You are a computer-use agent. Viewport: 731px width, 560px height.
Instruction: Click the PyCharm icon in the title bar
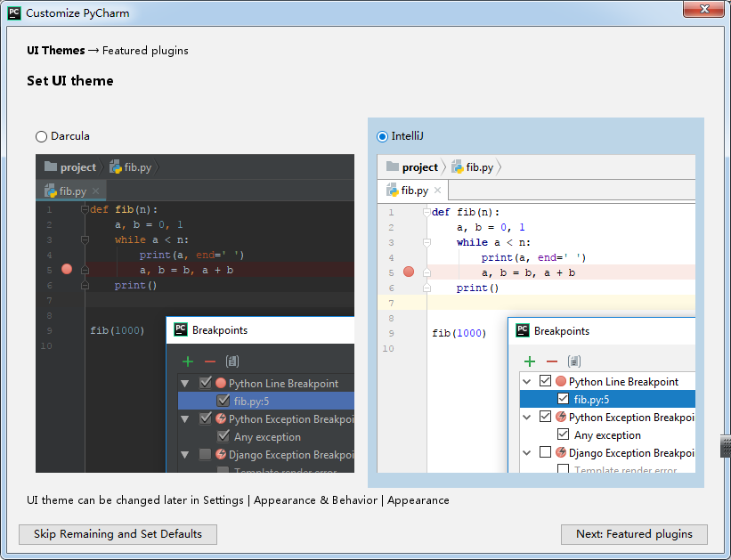14,12
